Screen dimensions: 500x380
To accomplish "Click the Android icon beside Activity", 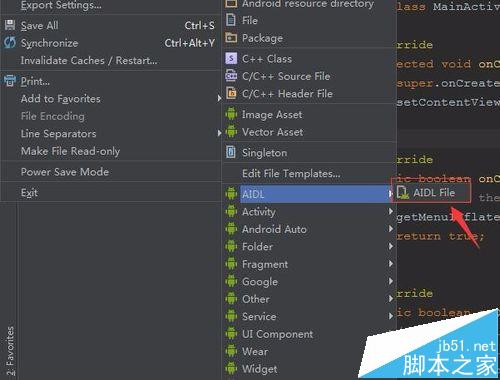I will (231, 211).
